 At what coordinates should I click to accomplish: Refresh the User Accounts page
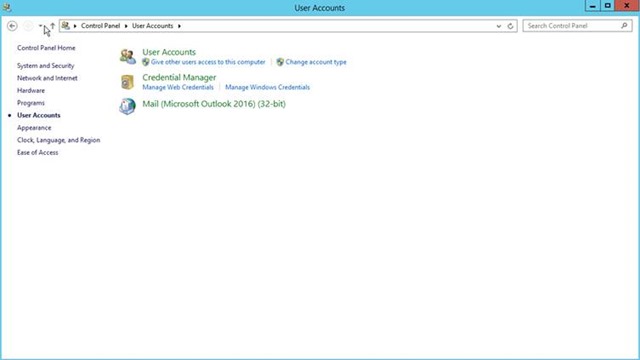pyautogui.click(x=510, y=26)
